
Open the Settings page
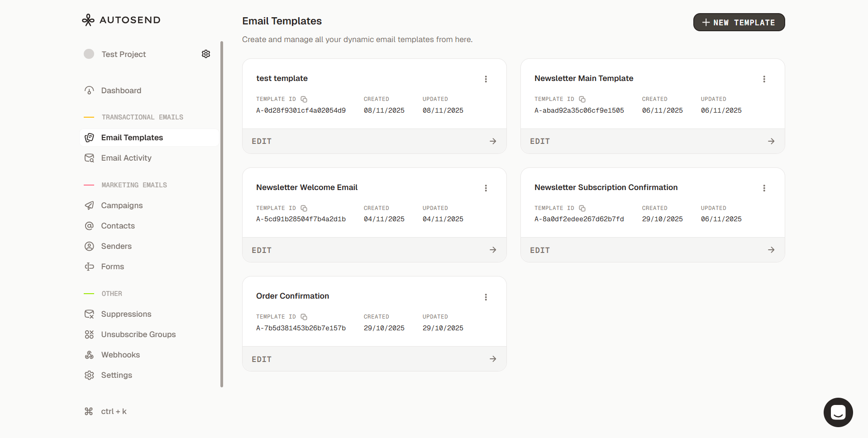[116, 375]
